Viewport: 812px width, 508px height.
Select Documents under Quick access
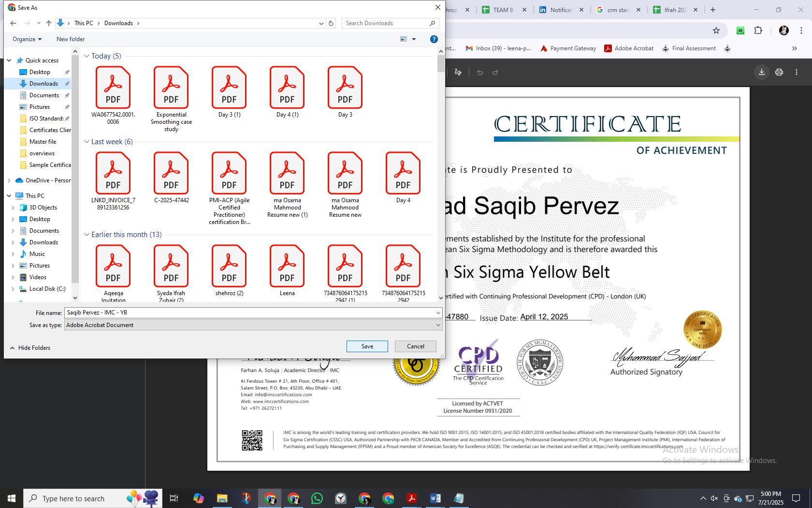point(44,95)
